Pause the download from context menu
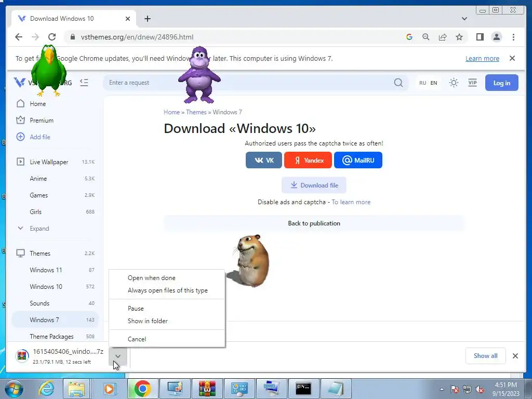 coord(167,309)
